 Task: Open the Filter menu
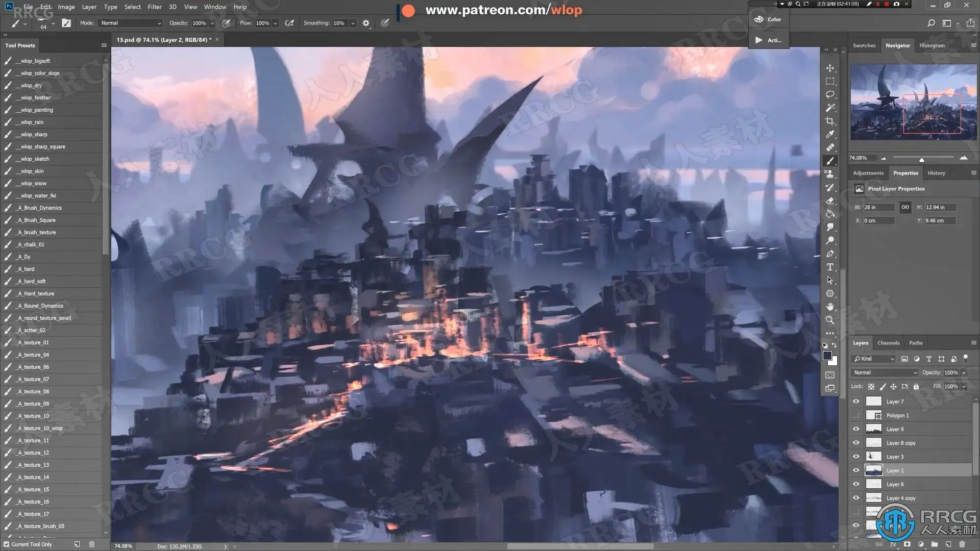coord(154,7)
